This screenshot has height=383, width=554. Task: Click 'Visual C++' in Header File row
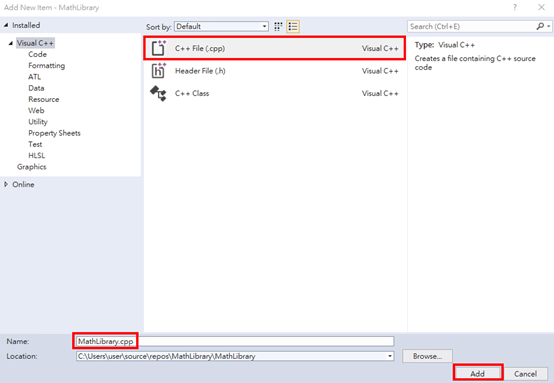point(380,71)
